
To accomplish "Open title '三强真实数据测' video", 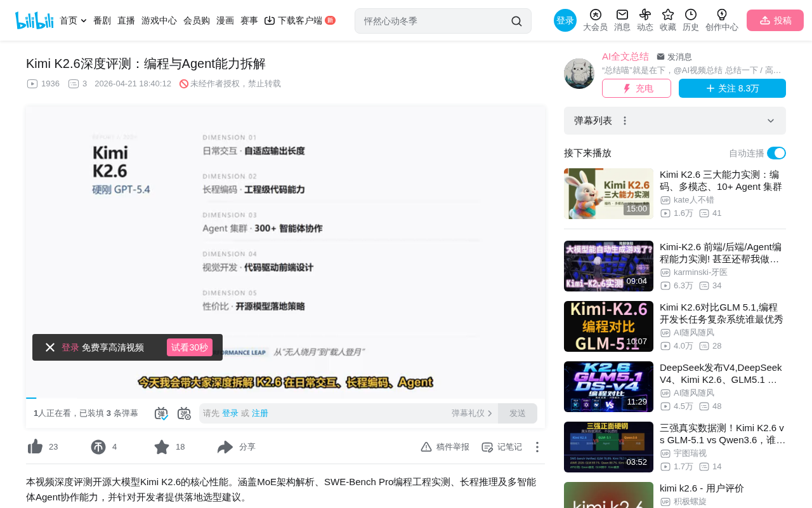I will 723,434.
